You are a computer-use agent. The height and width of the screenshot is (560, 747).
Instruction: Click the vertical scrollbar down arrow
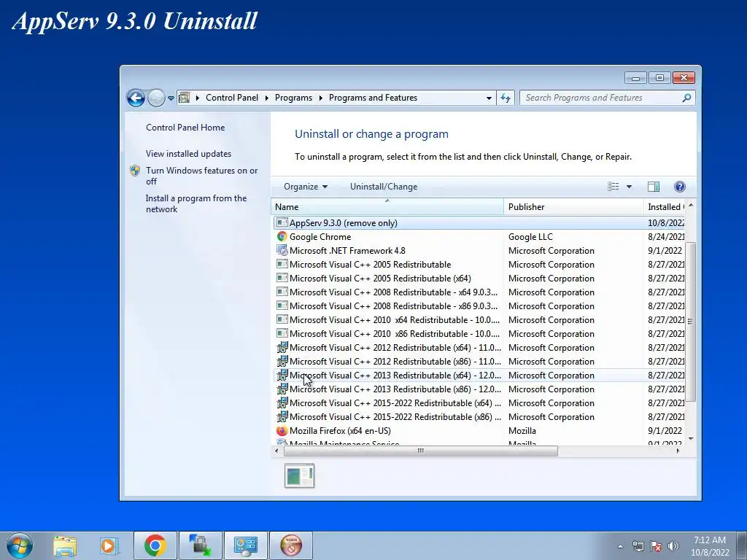(x=691, y=439)
